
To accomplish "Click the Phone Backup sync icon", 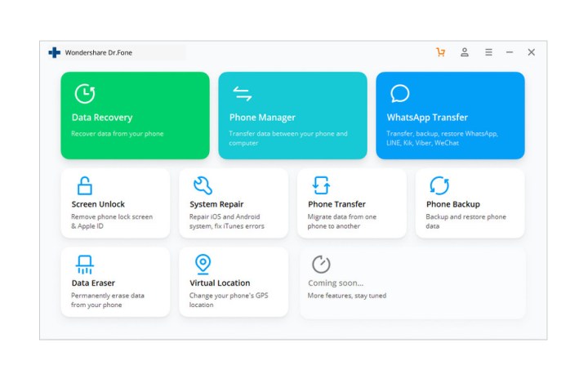I will pos(439,185).
